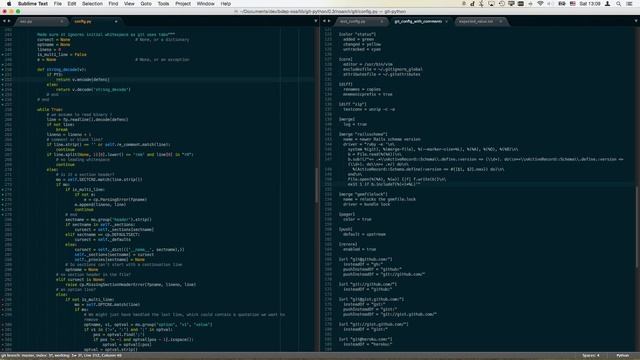Click the left pane vertical scrollbar

click(316, 185)
